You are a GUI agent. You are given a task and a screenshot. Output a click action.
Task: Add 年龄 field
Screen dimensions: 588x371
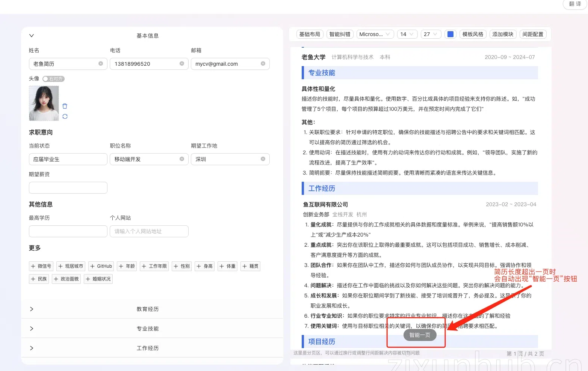(127, 266)
